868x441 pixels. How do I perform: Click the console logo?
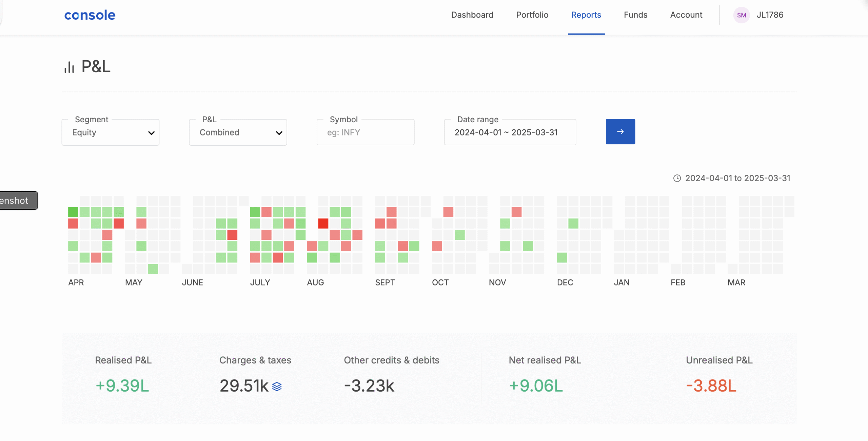tap(90, 15)
